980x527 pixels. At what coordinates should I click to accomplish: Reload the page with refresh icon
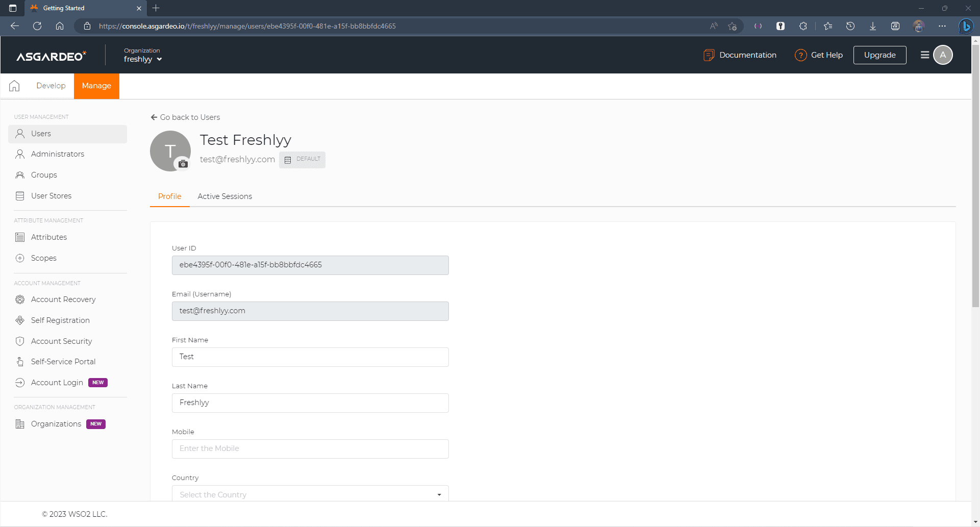point(37,26)
